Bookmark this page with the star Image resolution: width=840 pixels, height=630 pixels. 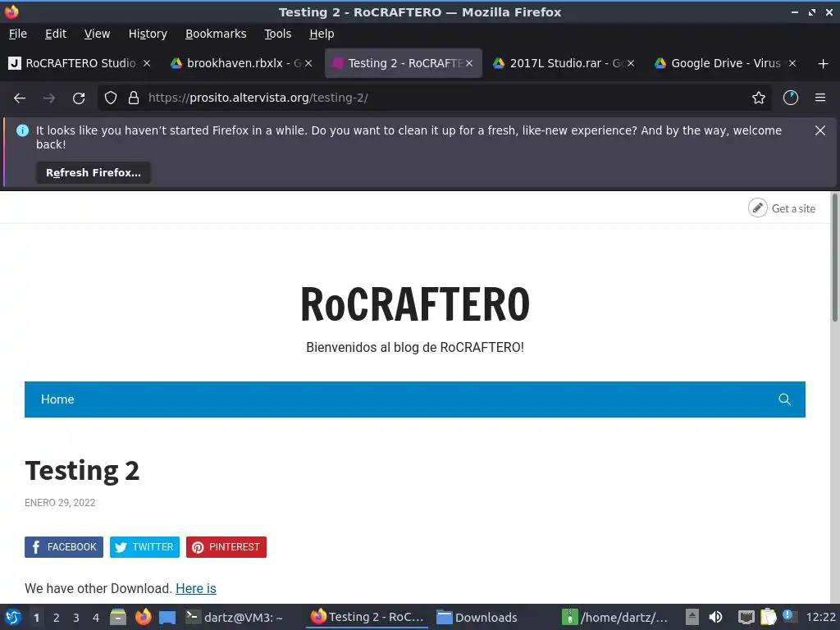758,98
